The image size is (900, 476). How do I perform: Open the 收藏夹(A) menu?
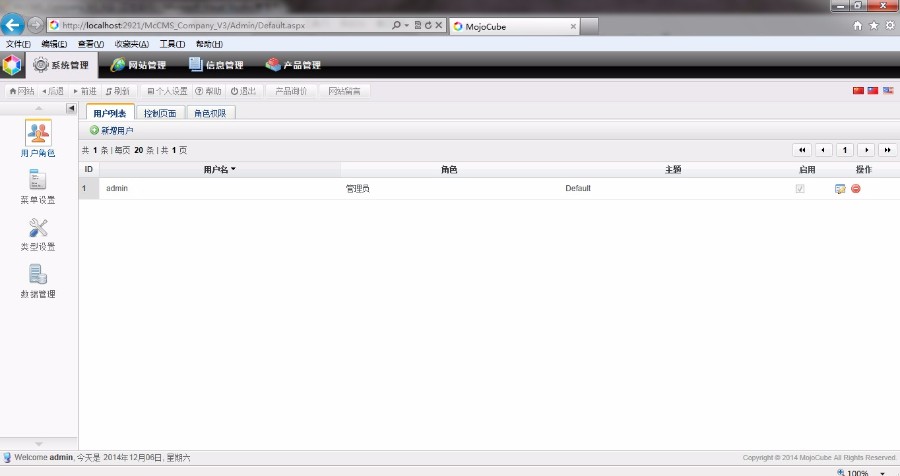click(x=131, y=44)
